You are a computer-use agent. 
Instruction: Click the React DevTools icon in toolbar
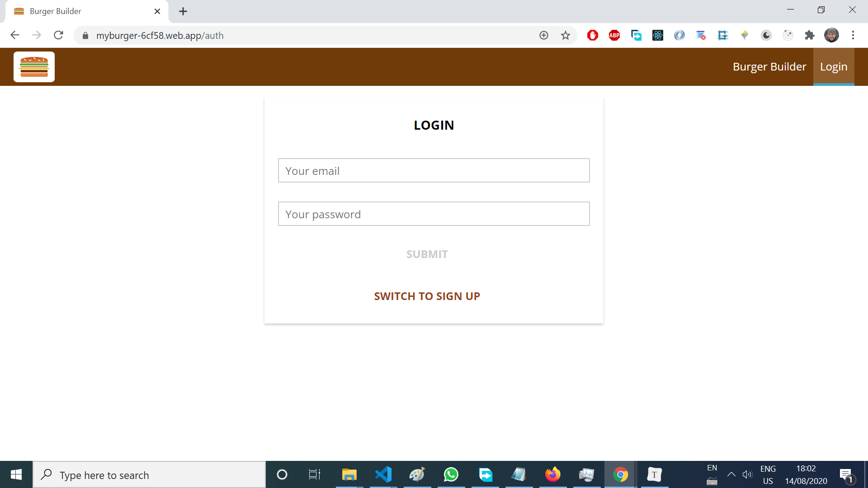(657, 35)
